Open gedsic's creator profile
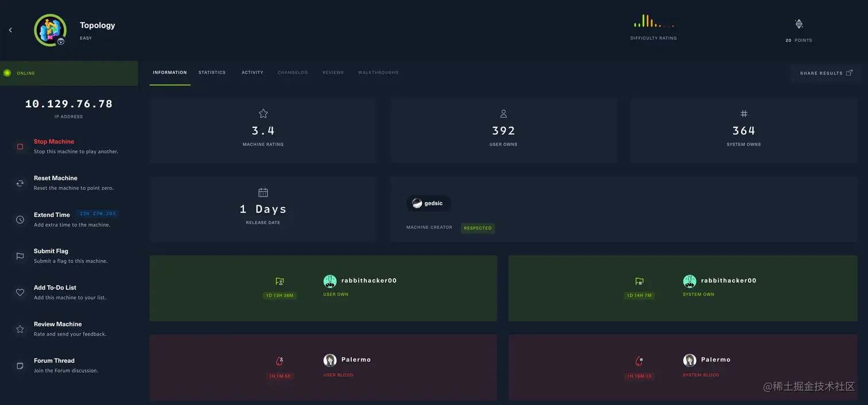The image size is (868, 405). (428, 203)
